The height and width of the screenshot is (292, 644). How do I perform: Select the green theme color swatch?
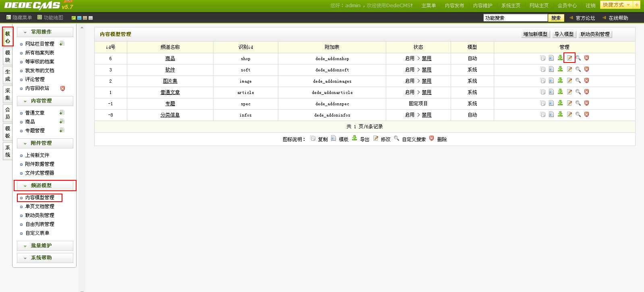point(74,18)
